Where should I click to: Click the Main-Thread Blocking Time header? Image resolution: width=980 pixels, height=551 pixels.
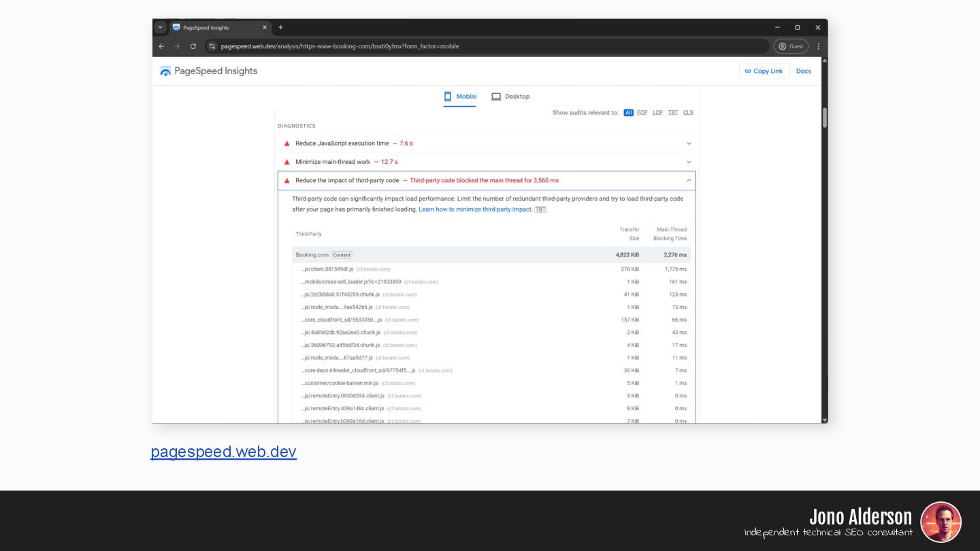pyautogui.click(x=670, y=234)
